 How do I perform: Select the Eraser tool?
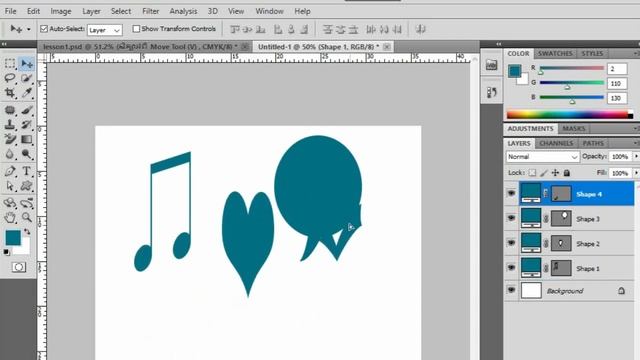click(x=10, y=139)
